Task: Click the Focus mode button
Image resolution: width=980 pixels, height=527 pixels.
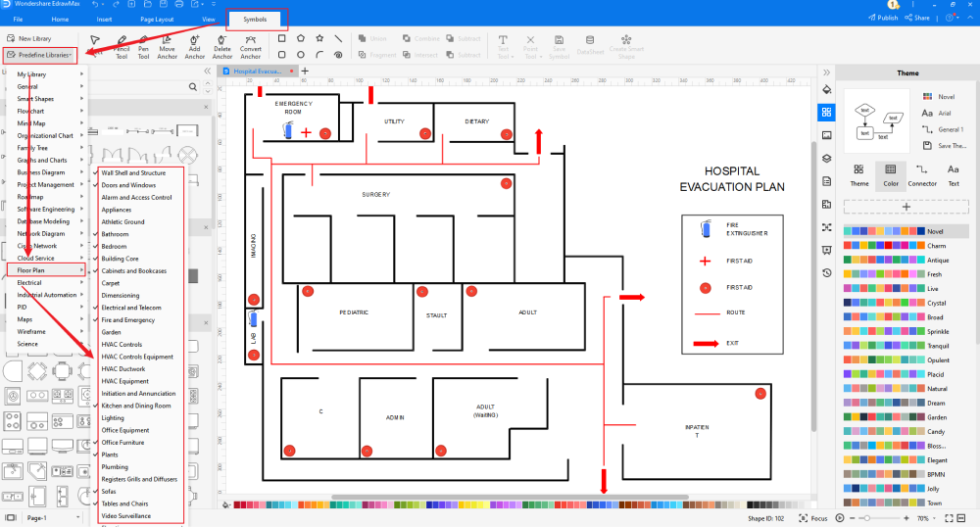Action: pos(813,518)
